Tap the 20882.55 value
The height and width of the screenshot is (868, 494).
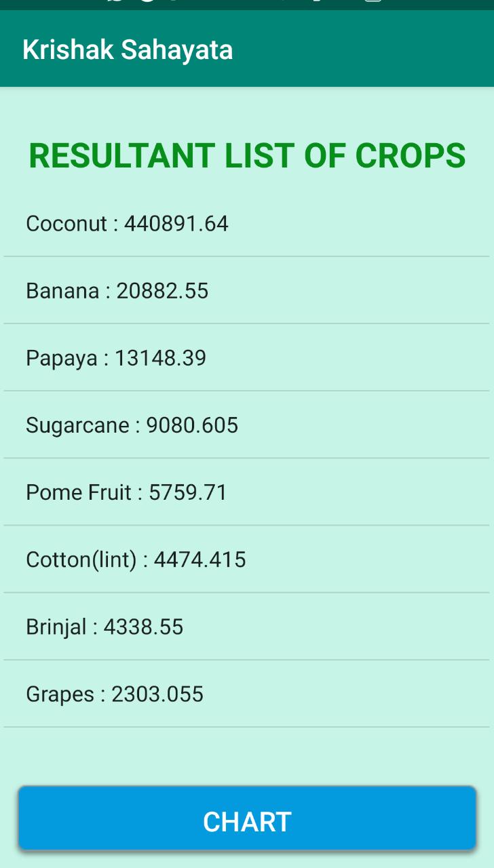tap(162, 291)
